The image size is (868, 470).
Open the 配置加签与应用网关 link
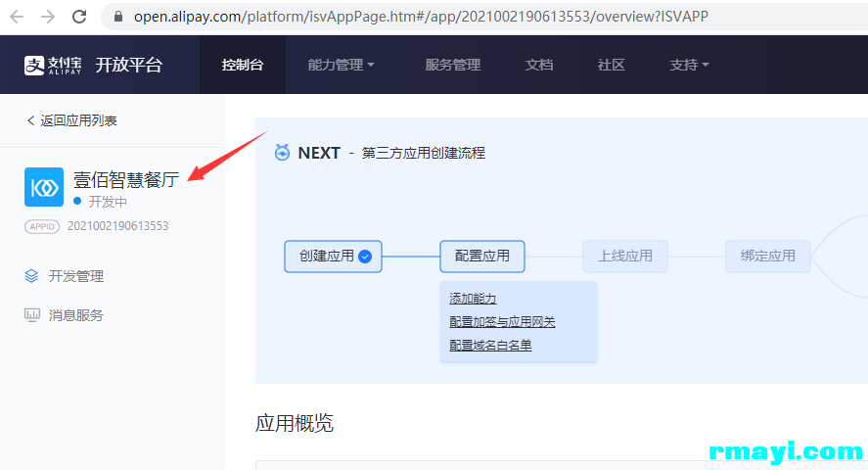coord(502,321)
